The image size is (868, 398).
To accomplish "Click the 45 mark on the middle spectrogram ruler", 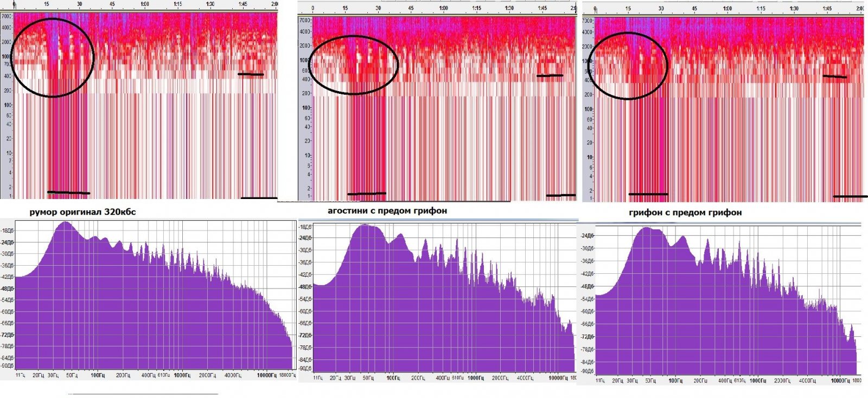I will pos(411,8).
